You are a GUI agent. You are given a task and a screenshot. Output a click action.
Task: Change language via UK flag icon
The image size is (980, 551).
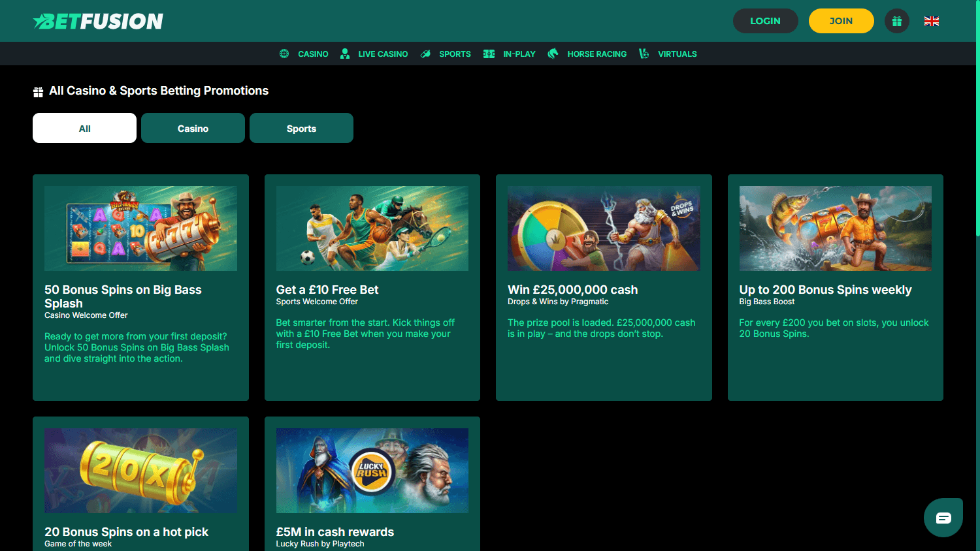tap(932, 21)
